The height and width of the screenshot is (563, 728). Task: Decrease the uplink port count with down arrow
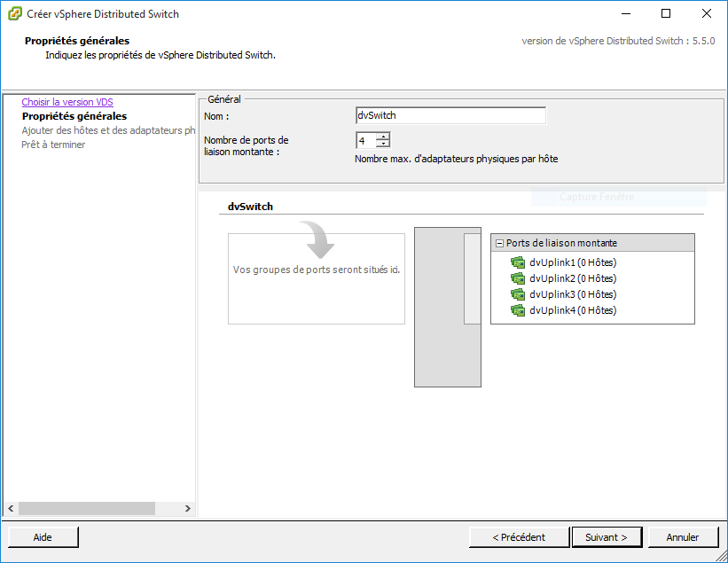(x=382, y=144)
